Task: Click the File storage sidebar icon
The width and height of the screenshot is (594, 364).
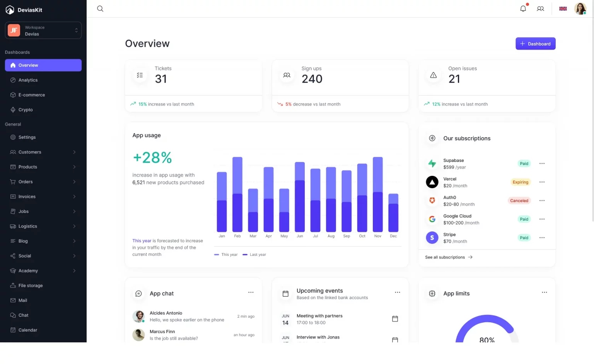Action: [13, 286]
